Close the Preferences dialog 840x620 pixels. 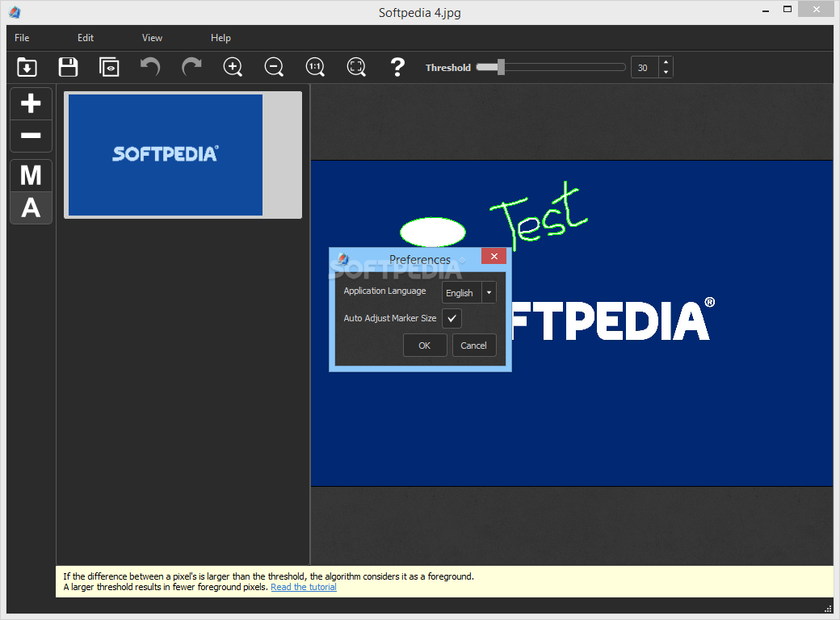pos(494,257)
